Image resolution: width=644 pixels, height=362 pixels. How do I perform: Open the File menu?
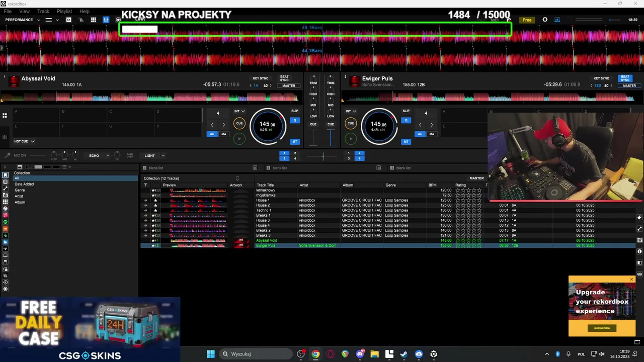tap(8, 11)
